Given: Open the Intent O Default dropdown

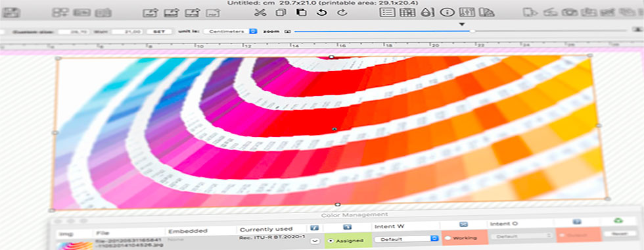Looking at the screenshot, I should point(522,236).
